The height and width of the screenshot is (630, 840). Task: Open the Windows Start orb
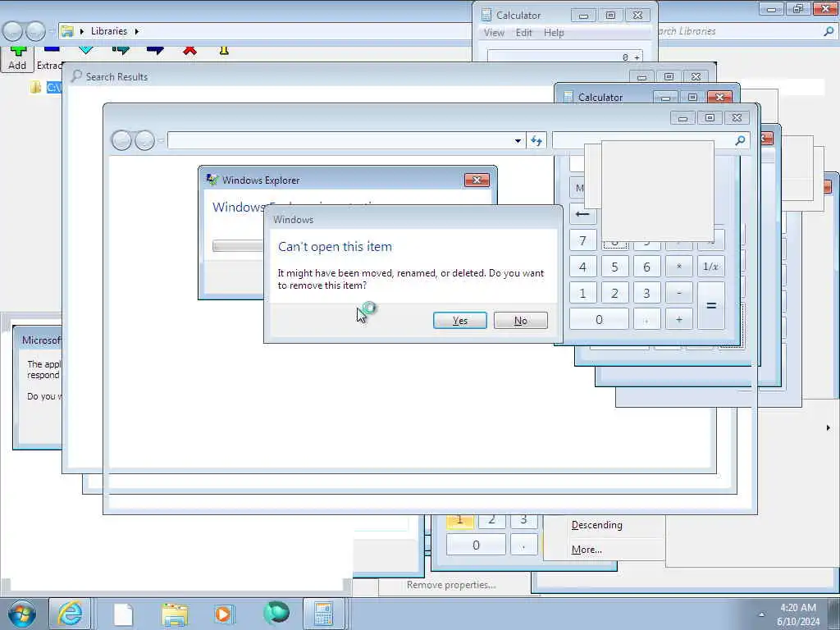point(21,614)
